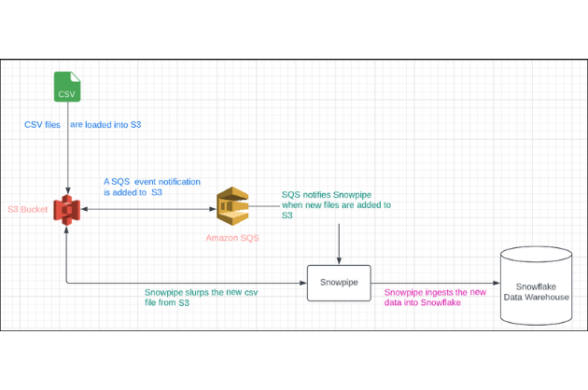The width and height of the screenshot is (588, 390).
Task: Click the Snowpipe box
Action: [339, 283]
